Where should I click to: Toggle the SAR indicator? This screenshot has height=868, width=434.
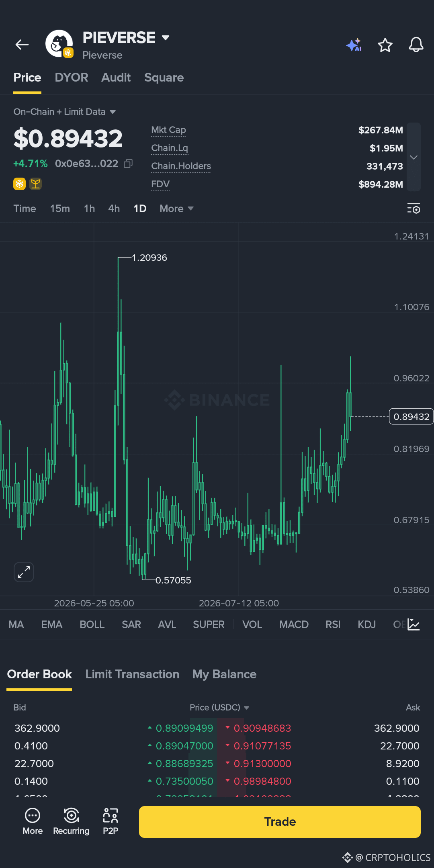(x=131, y=624)
